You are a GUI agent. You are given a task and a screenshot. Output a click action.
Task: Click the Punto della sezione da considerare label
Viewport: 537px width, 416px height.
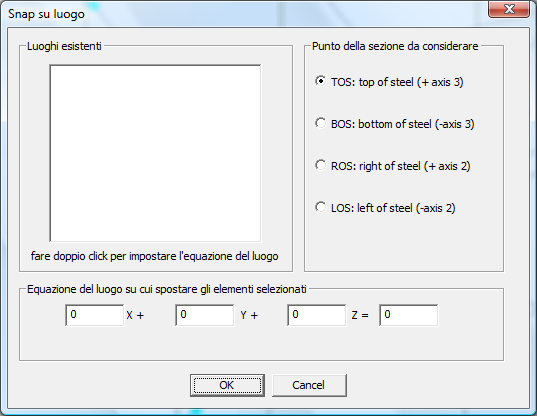click(x=395, y=46)
